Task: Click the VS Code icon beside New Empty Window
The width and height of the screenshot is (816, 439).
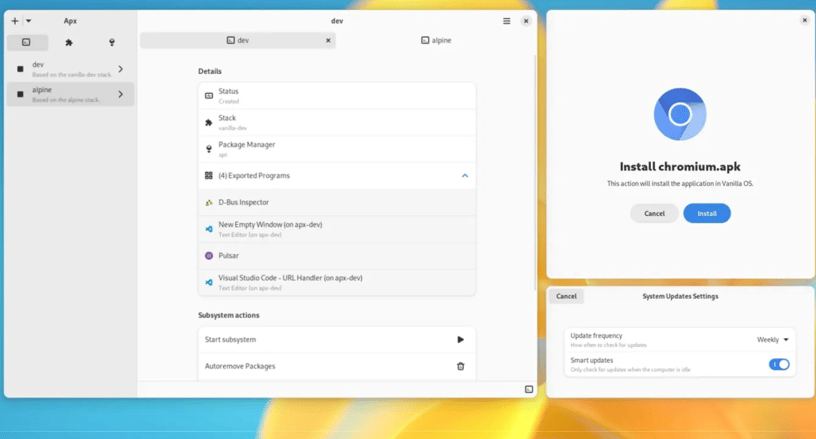Action: (209, 229)
